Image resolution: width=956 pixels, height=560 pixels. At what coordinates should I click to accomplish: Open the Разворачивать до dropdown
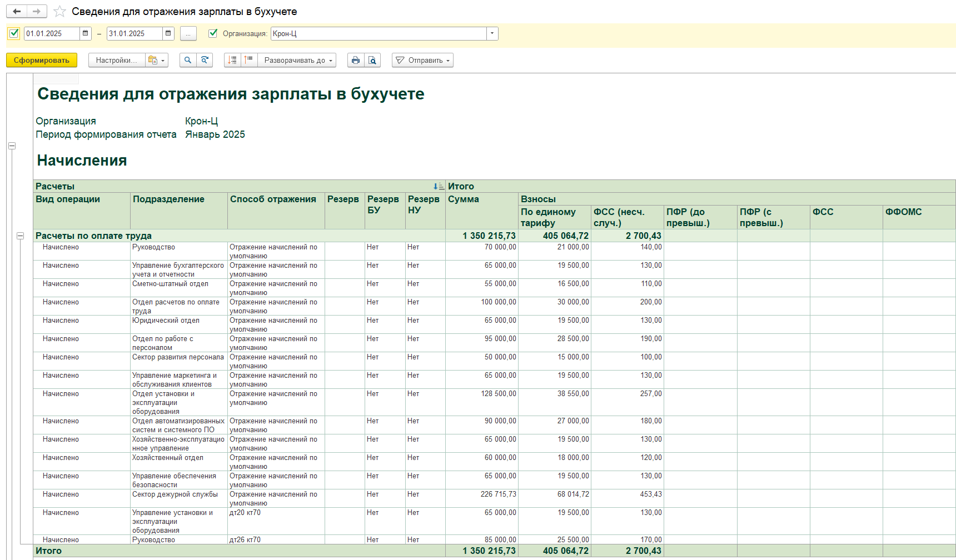coord(298,60)
